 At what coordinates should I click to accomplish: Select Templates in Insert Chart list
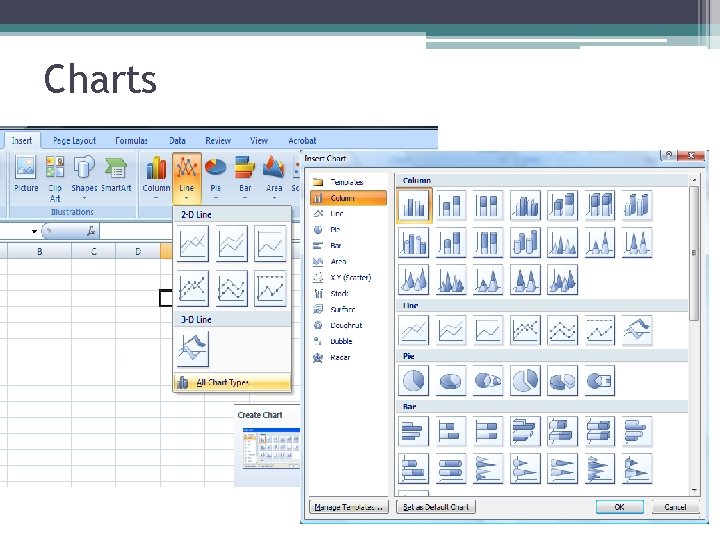[348, 182]
